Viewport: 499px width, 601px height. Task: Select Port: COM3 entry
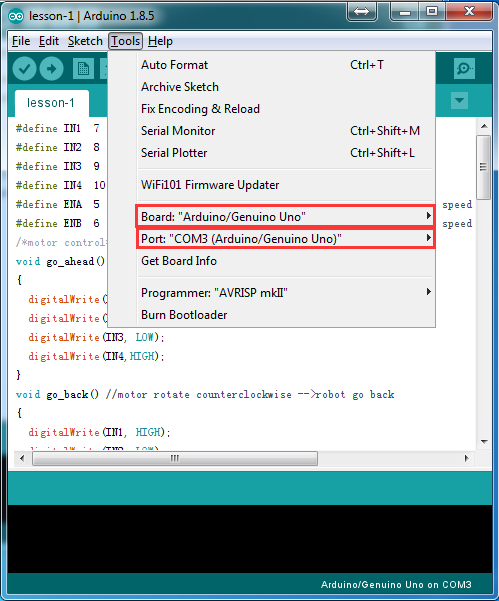coord(286,238)
